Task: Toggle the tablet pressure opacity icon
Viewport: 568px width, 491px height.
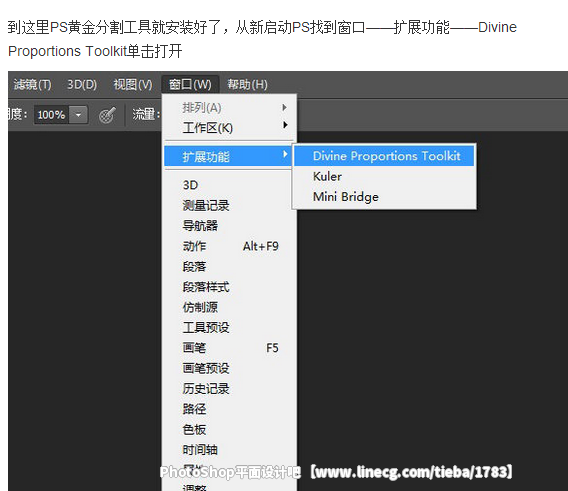Action: [107, 115]
